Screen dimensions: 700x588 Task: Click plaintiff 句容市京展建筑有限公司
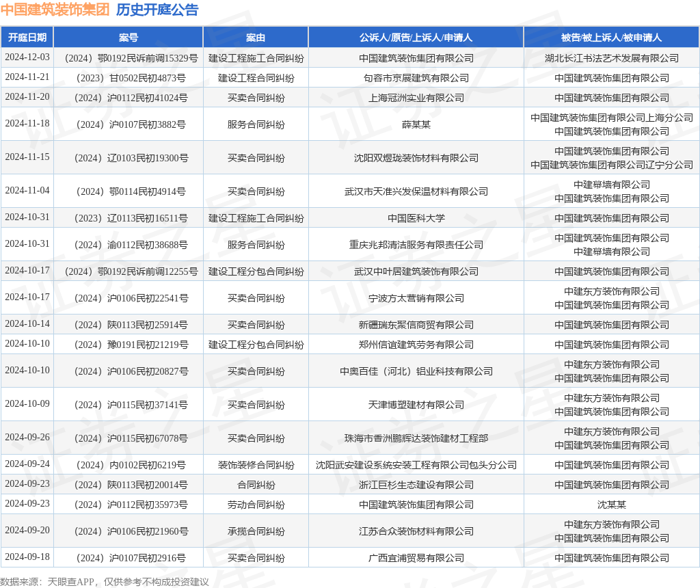[416, 78]
